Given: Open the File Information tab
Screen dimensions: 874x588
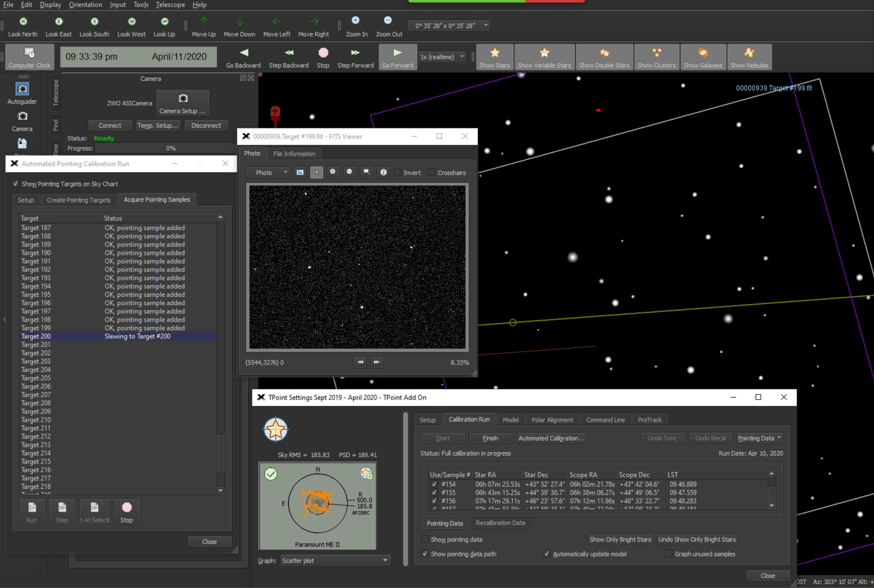Looking at the screenshot, I should (294, 153).
